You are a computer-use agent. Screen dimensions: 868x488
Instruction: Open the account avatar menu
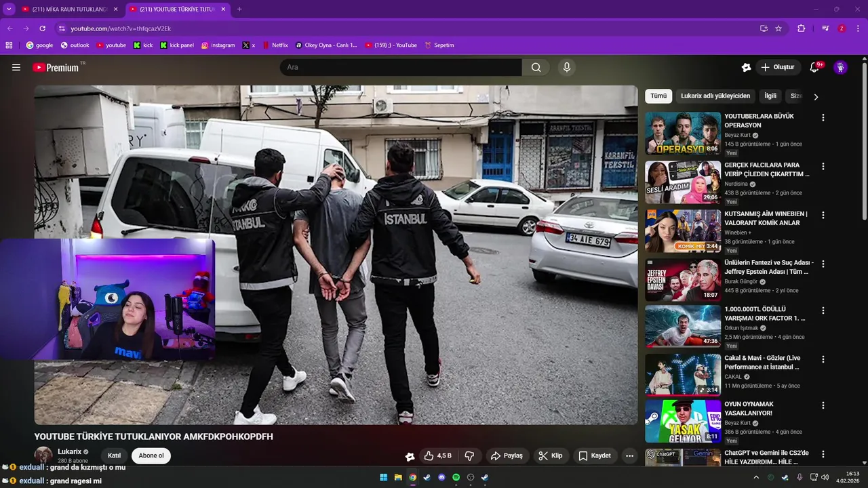tap(840, 67)
